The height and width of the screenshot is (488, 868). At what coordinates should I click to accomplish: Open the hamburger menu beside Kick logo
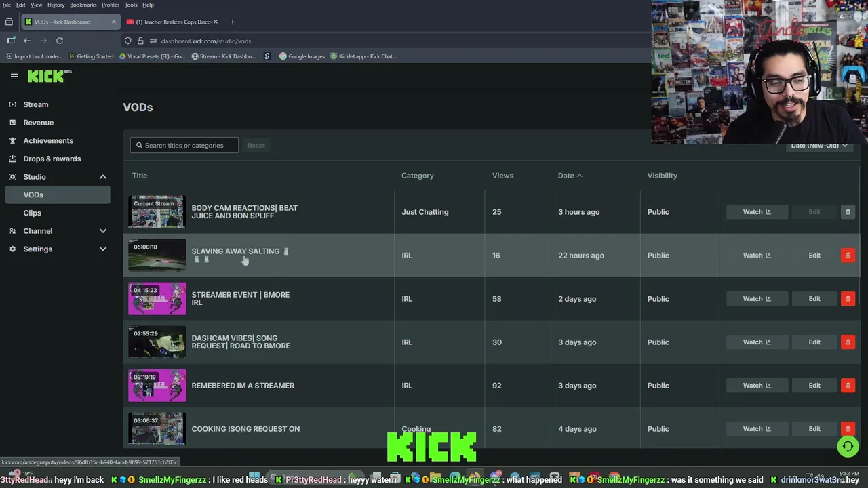[x=14, y=76]
